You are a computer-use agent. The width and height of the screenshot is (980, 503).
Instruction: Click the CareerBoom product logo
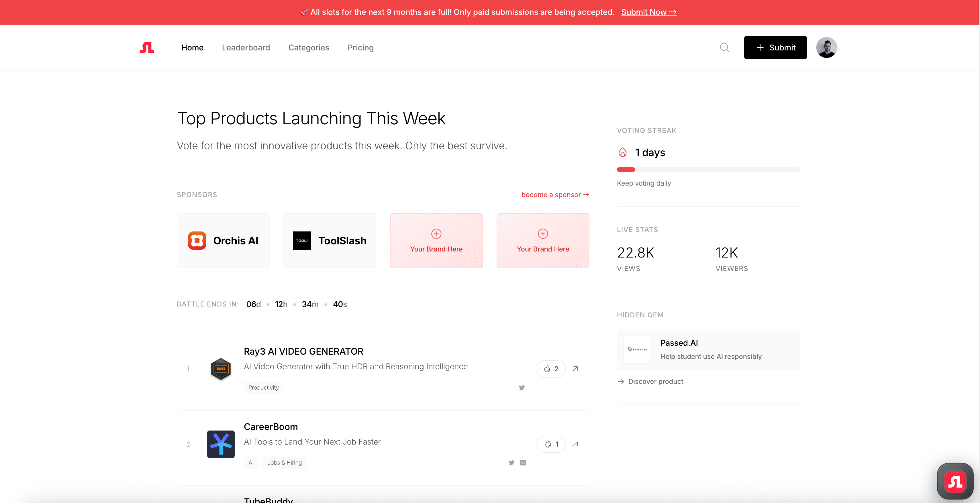(x=221, y=444)
